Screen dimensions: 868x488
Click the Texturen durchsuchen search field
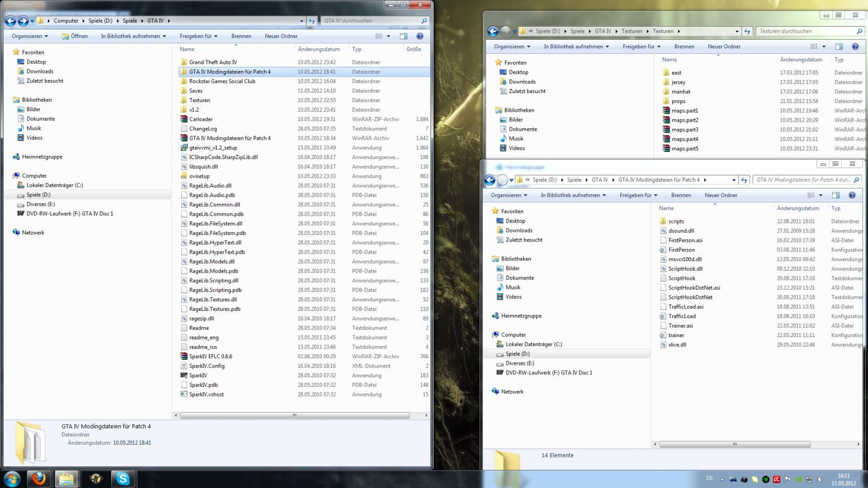(810, 31)
